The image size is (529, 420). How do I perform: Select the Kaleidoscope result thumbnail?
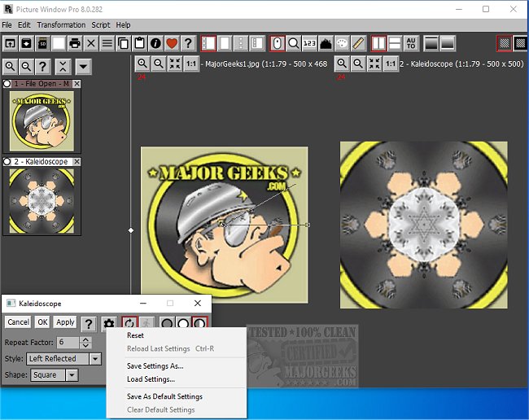click(x=42, y=201)
